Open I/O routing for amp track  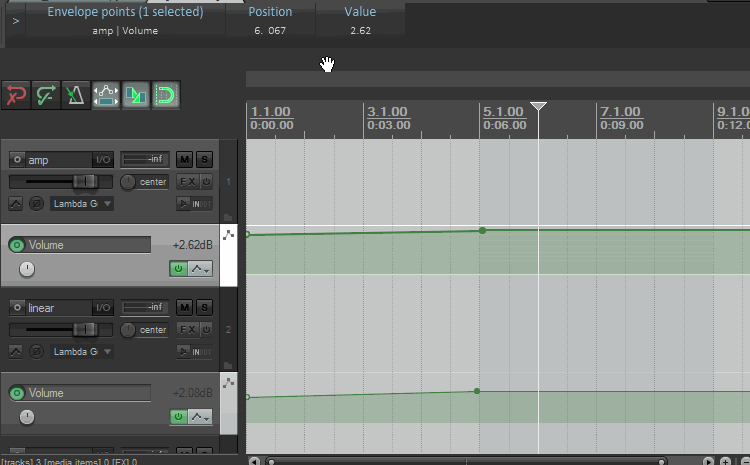coord(103,160)
